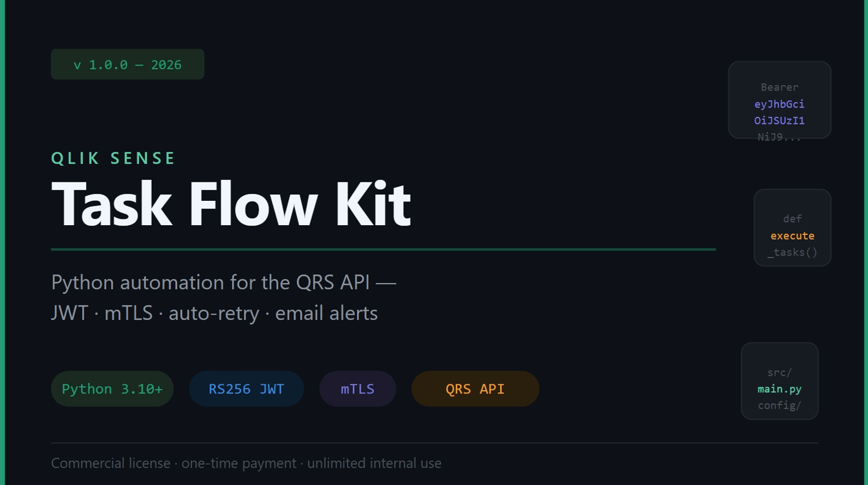Click the eyJhbGci token text
This screenshot has height=485, width=868.
[779, 104]
